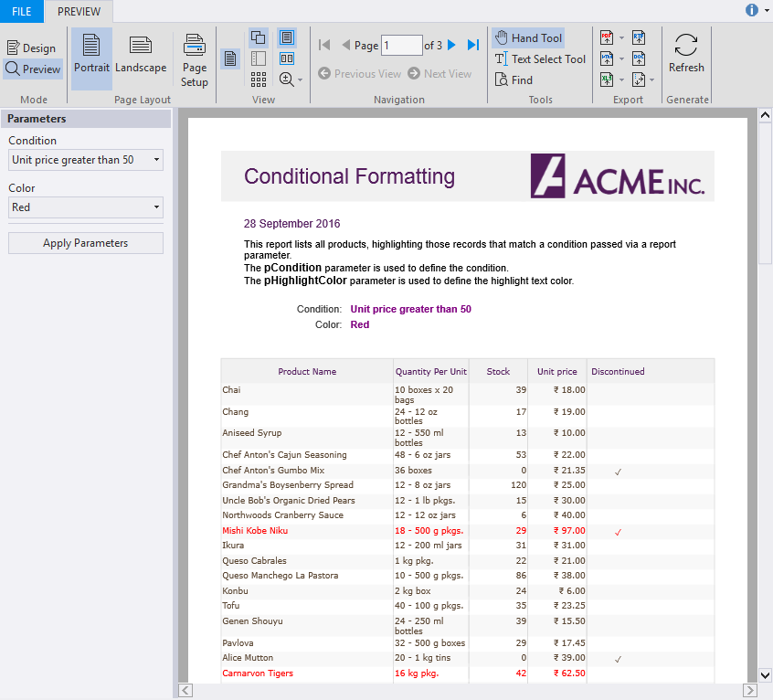773x700 pixels.
Task: Export report to PDF icon
Action: click(x=607, y=37)
